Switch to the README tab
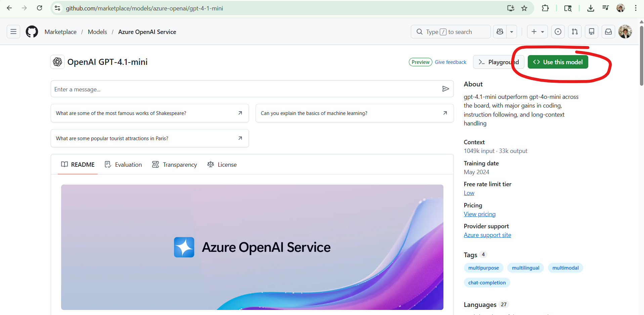The height and width of the screenshot is (315, 644). (x=78, y=164)
